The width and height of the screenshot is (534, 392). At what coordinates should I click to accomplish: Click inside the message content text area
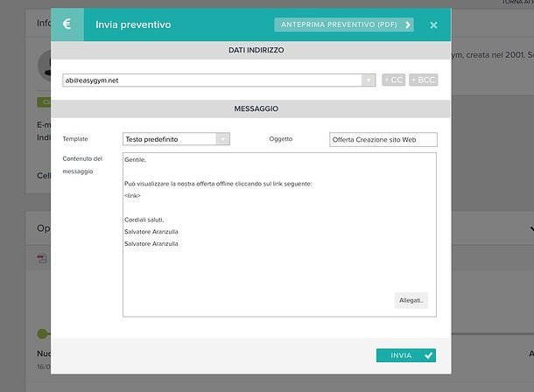coord(279,234)
